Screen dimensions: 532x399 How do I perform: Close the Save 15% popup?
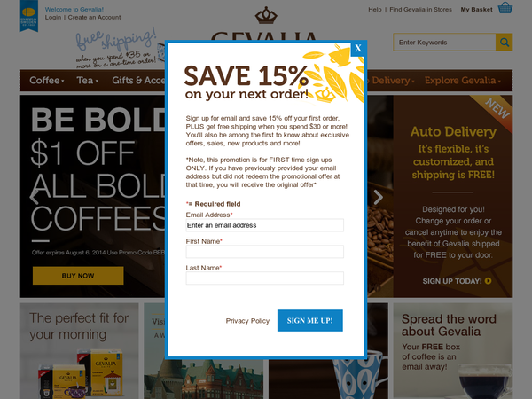358,49
